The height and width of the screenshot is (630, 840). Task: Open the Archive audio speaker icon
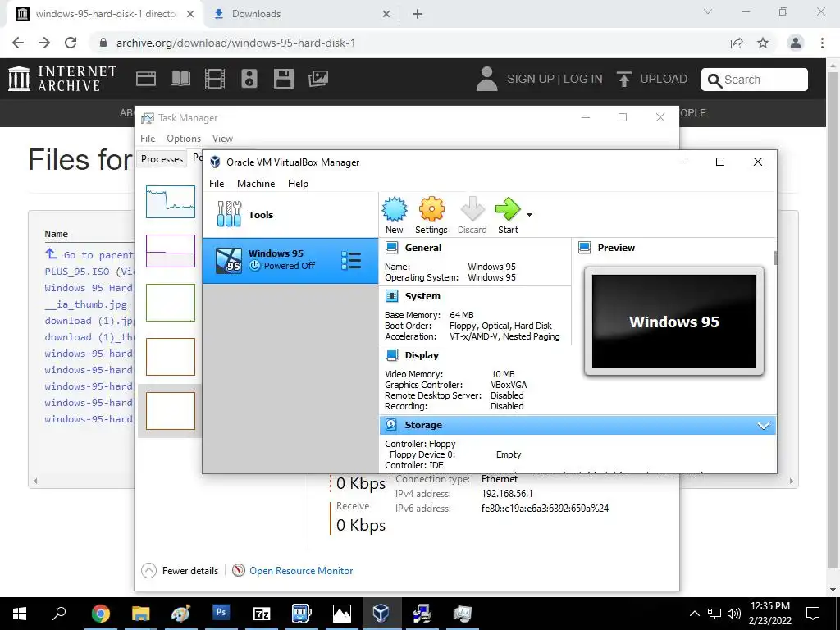249,79
